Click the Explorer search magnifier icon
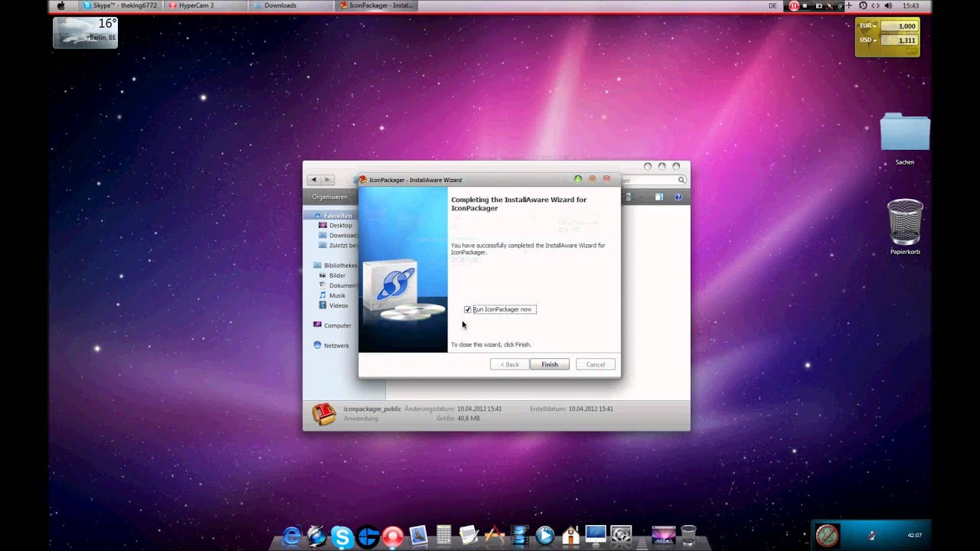The image size is (980, 551). tap(681, 181)
